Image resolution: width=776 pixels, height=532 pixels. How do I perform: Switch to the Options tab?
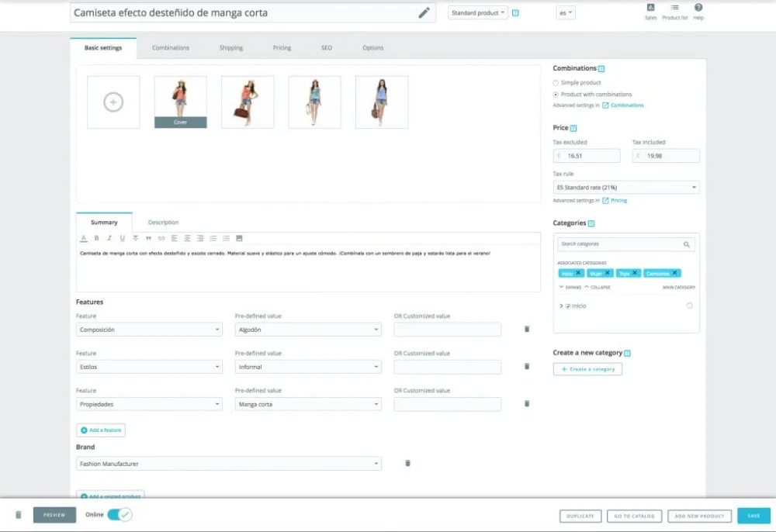pyautogui.click(x=372, y=48)
